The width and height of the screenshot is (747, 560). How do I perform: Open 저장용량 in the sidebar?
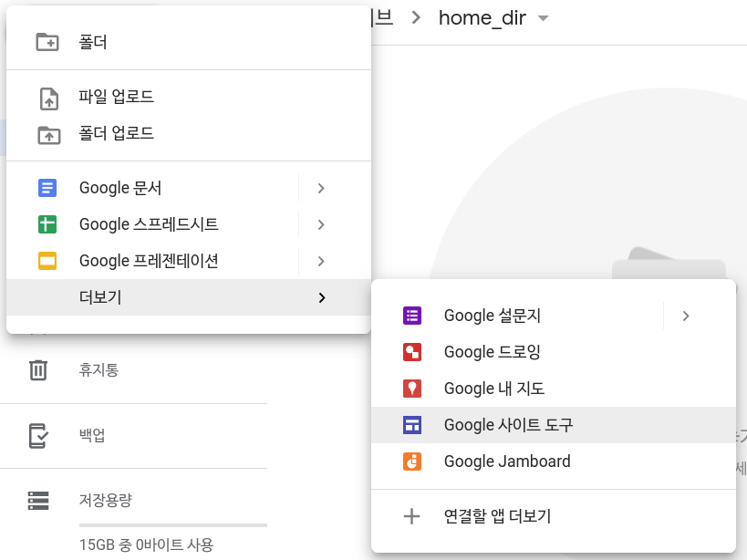coord(105,500)
